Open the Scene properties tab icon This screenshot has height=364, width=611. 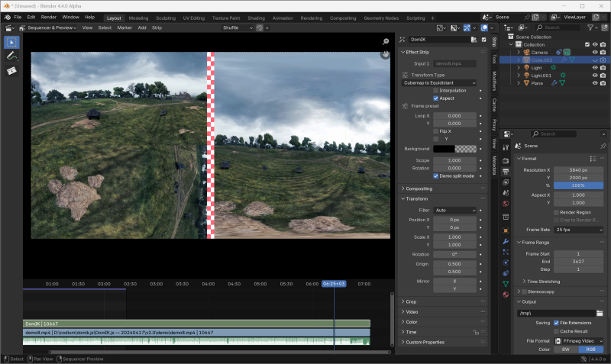506,193
